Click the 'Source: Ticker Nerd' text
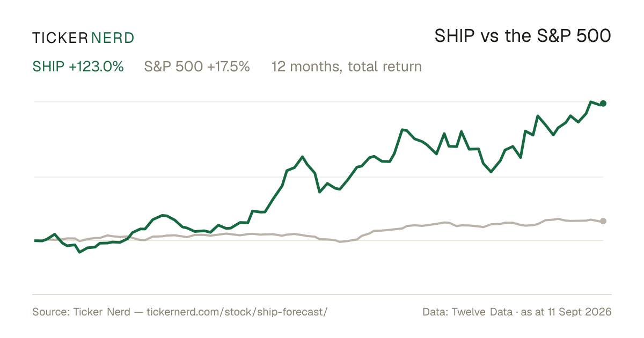 point(81,312)
